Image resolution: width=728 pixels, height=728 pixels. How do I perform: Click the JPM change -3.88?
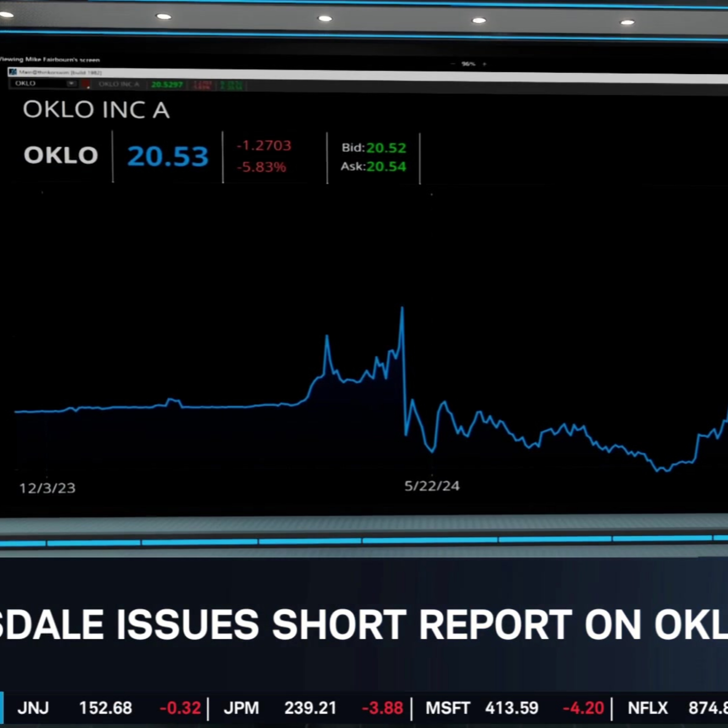(382, 708)
